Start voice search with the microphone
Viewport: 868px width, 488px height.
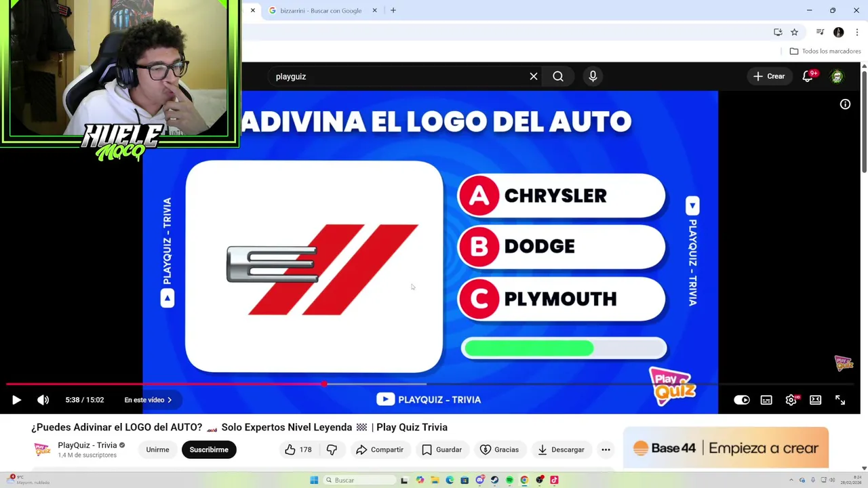[593, 77]
